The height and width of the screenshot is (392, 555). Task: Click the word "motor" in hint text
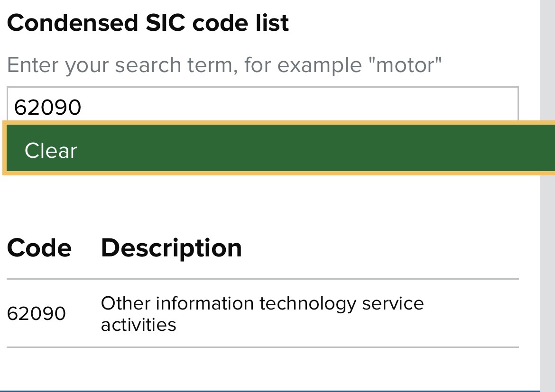click(x=405, y=65)
